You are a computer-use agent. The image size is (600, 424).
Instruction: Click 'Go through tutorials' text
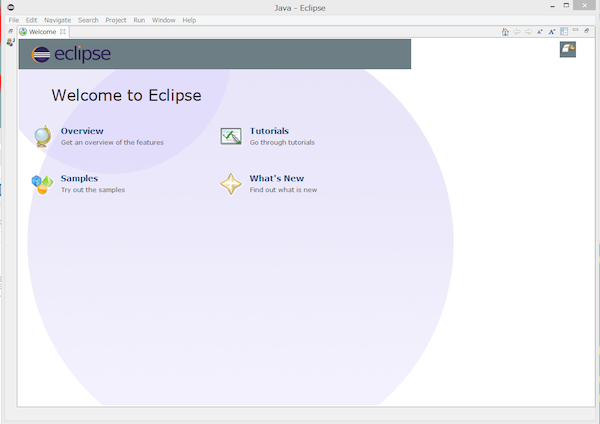pos(282,142)
